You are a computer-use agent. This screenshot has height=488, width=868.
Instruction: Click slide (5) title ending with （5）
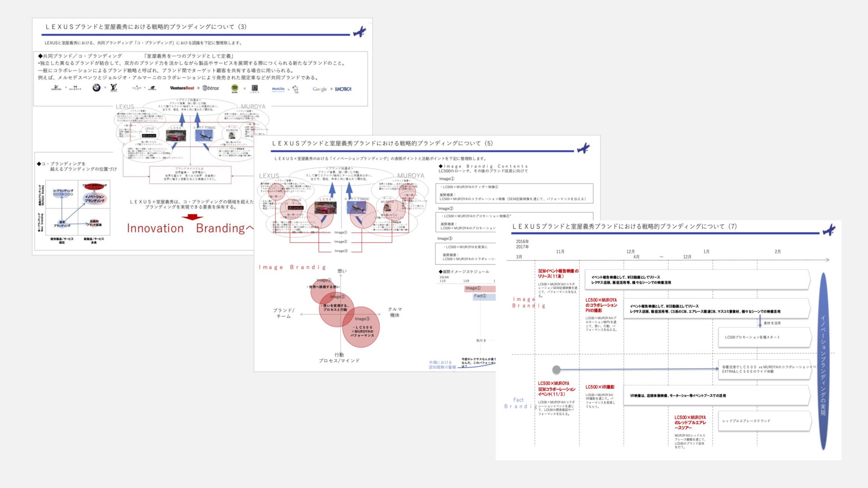(x=382, y=143)
